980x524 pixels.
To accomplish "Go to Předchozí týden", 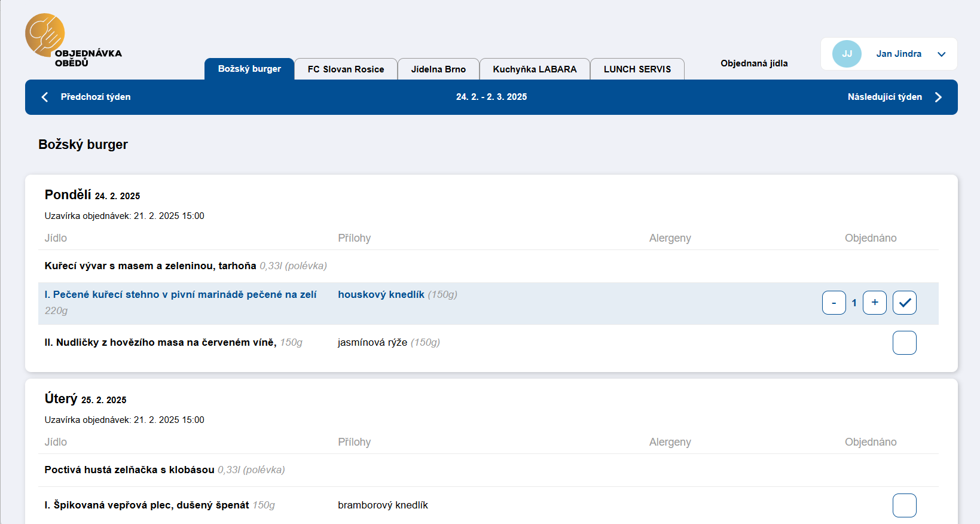I will pos(96,97).
